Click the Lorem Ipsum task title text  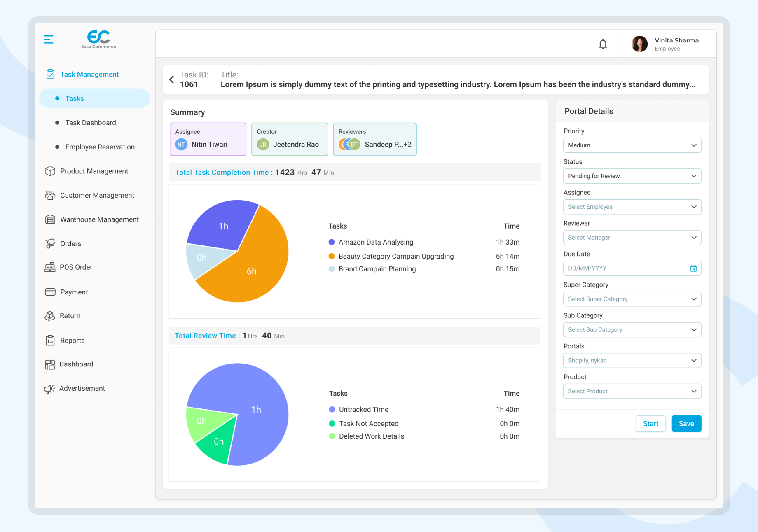click(x=458, y=84)
